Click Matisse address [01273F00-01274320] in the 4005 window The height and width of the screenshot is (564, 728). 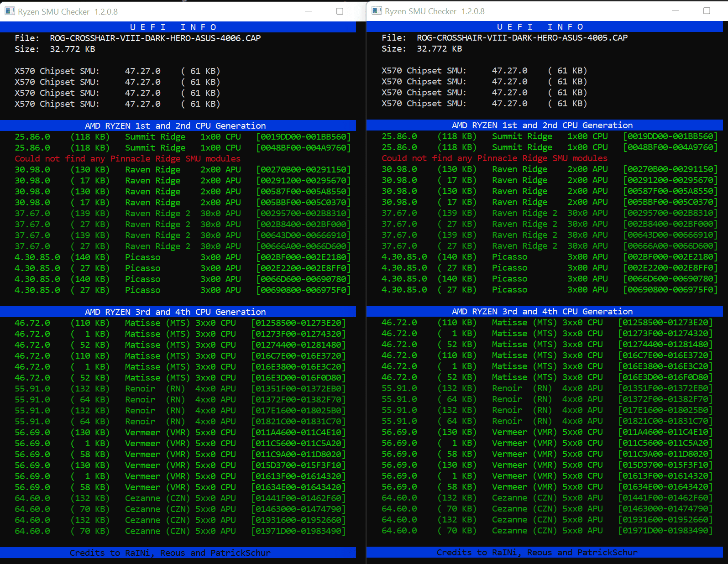coord(665,334)
